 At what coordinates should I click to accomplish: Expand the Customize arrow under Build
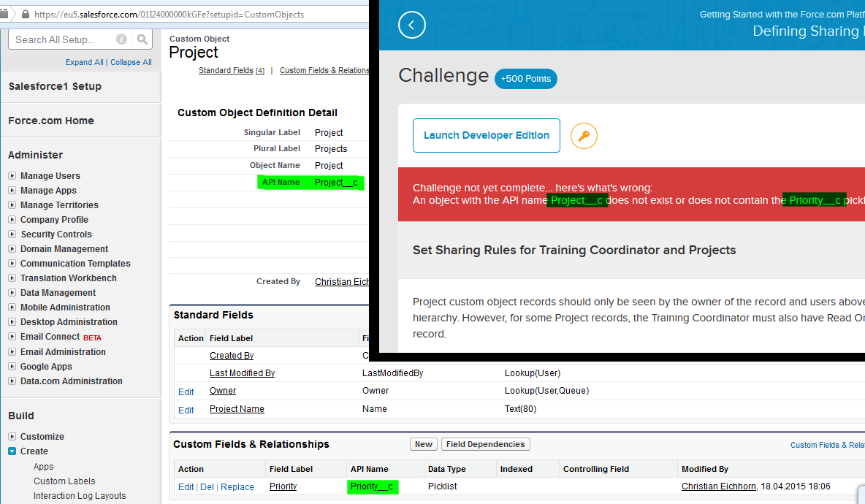(12, 436)
